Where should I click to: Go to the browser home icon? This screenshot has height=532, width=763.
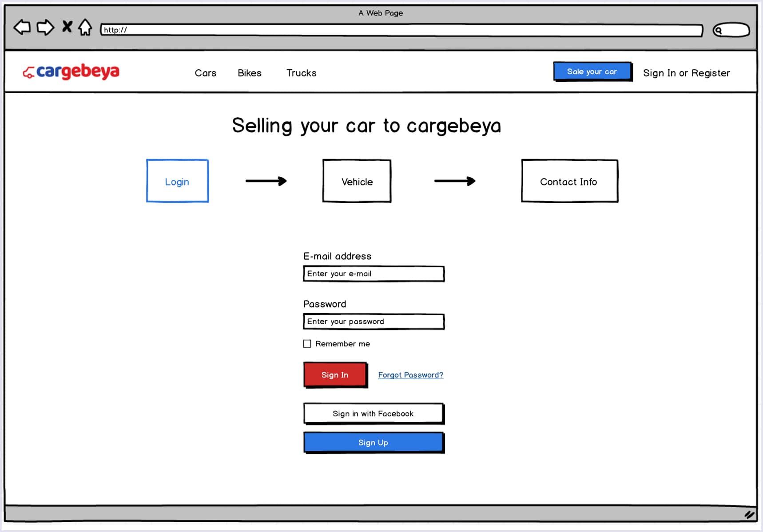(x=85, y=28)
